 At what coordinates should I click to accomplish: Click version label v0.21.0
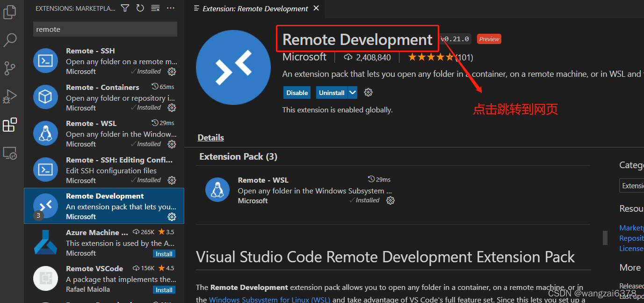[x=455, y=39]
